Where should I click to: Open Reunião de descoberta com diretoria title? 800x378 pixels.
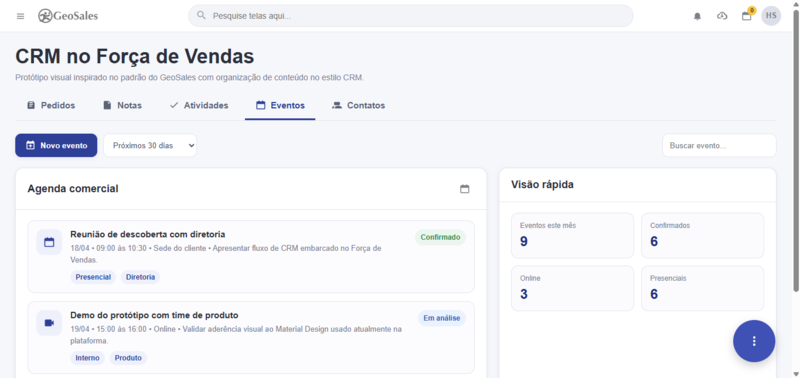click(148, 234)
